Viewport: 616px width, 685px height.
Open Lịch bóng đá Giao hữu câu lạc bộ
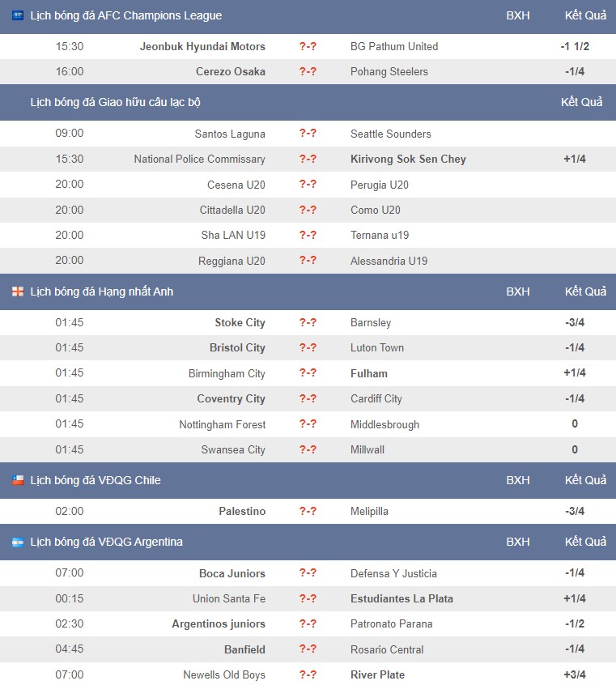(x=115, y=102)
